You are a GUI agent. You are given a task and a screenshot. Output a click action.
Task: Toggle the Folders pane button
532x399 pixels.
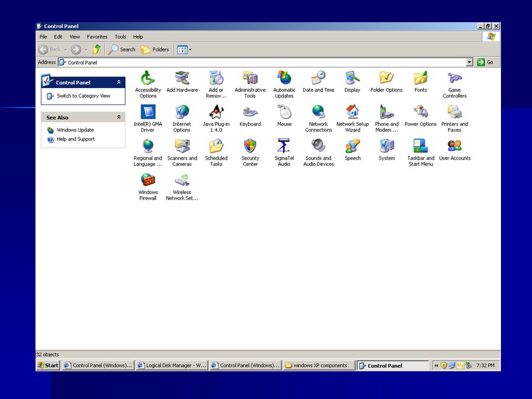pyautogui.click(x=155, y=49)
